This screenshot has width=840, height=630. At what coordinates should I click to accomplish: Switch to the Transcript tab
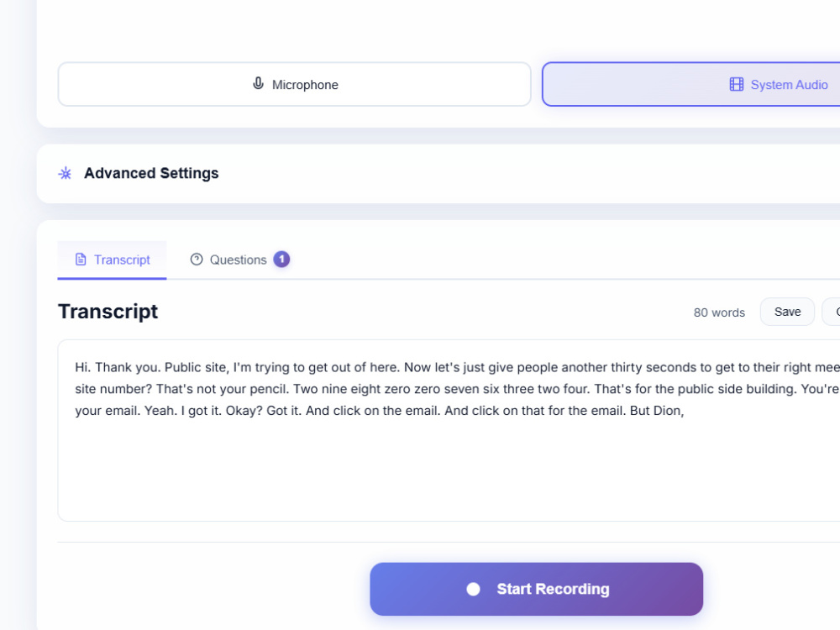pos(112,260)
